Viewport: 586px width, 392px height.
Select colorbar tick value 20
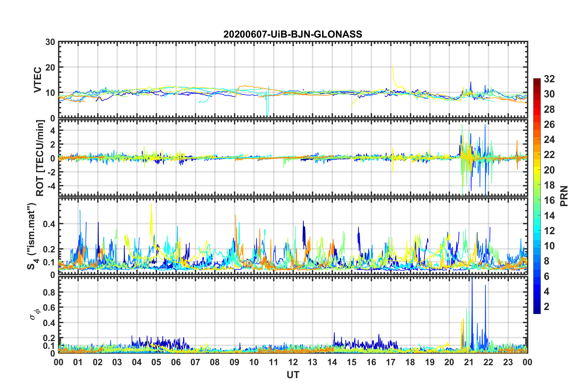pos(549,170)
